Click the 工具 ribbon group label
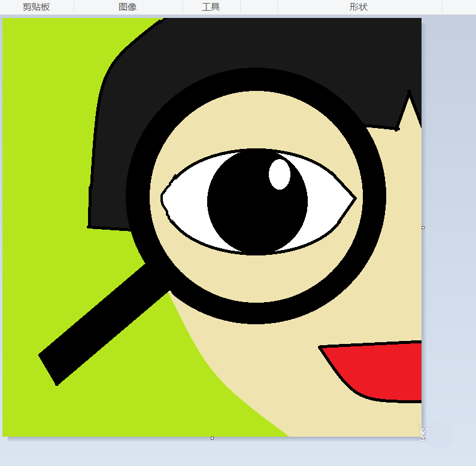The image size is (476, 466). pyautogui.click(x=211, y=7)
